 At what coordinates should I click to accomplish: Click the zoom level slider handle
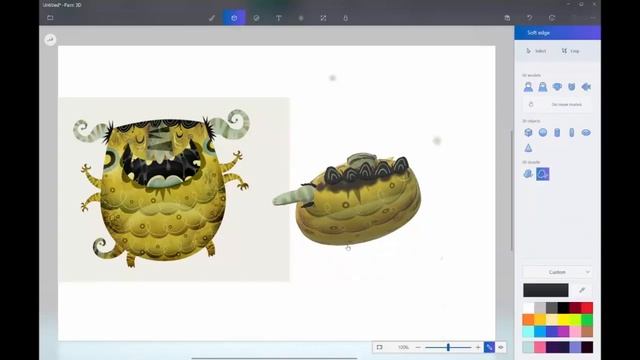(448, 347)
